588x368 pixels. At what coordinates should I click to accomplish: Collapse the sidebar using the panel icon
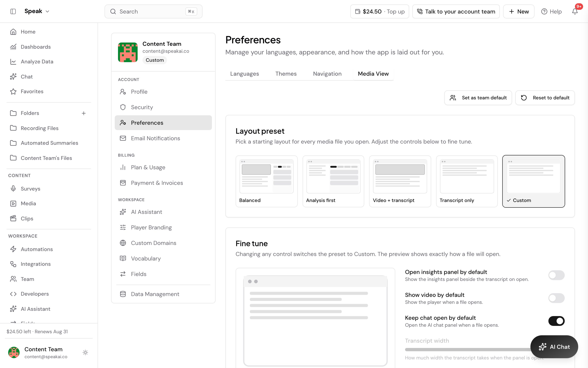13,11
